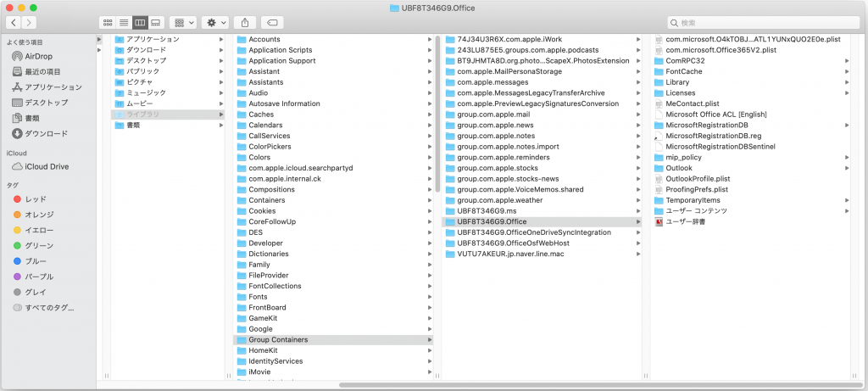Open 書類 in the sidebar
This screenshot has height=391, width=868.
[x=25, y=118]
